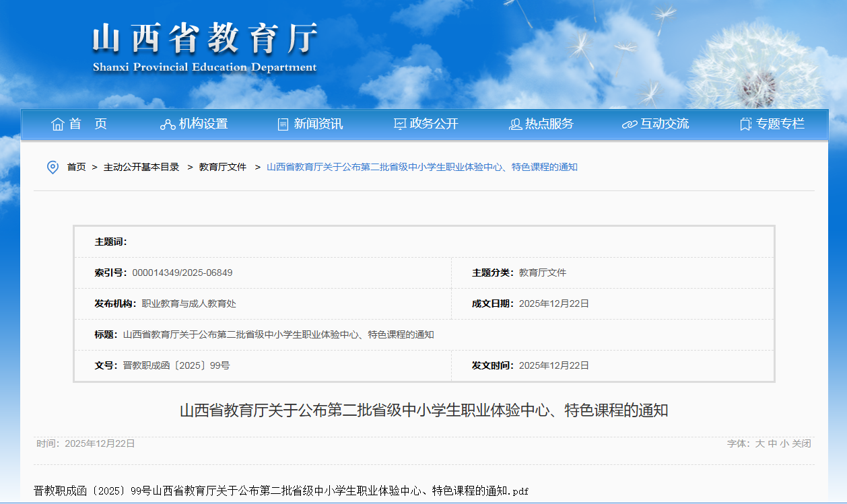
Task: Click the 新闻资讯 document icon
Action: [x=283, y=124]
